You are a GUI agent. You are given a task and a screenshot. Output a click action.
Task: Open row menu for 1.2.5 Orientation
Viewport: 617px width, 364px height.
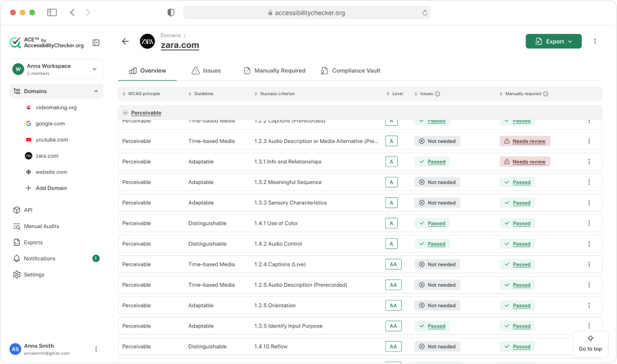pyautogui.click(x=589, y=305)
